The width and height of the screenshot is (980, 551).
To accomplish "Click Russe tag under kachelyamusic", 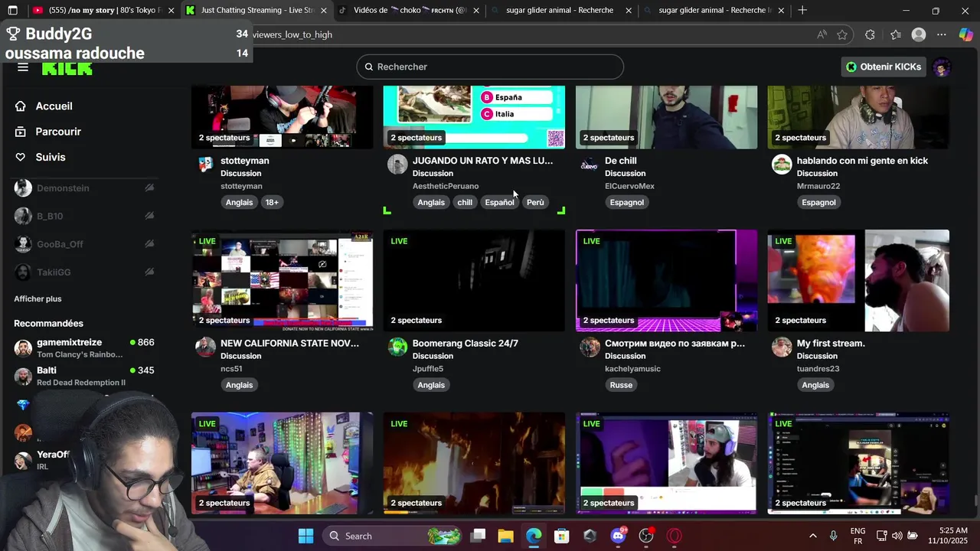I will point(621,385).
